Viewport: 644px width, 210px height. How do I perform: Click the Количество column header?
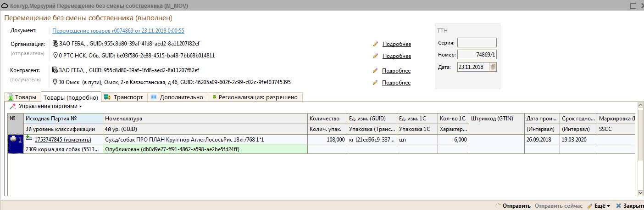[x=327, y=119]
